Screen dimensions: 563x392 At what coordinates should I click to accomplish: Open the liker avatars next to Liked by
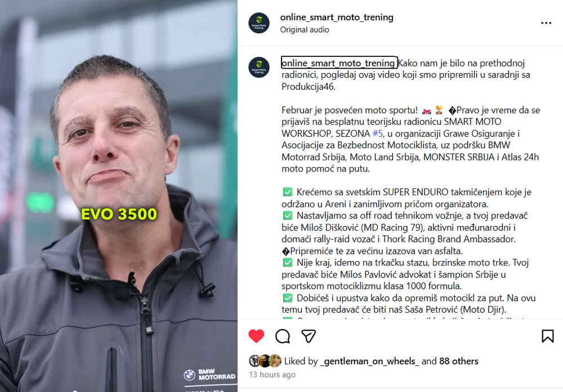(x=265, y=361)
